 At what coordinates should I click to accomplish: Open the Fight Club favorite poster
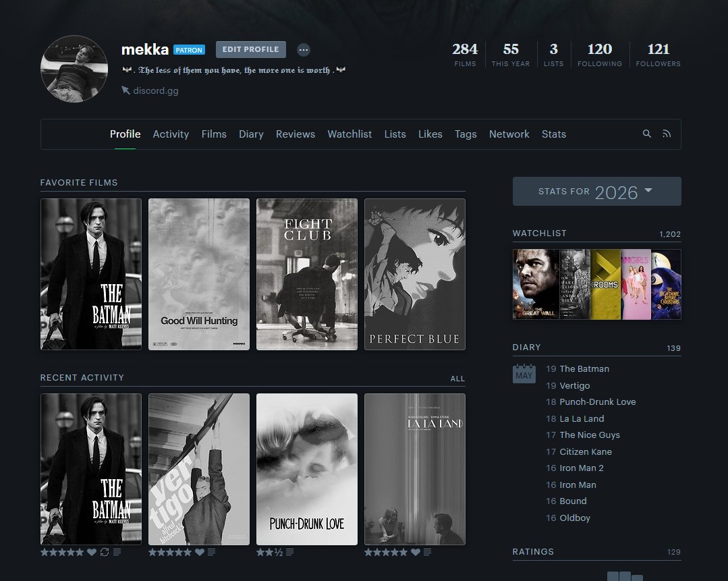(307, 274)
